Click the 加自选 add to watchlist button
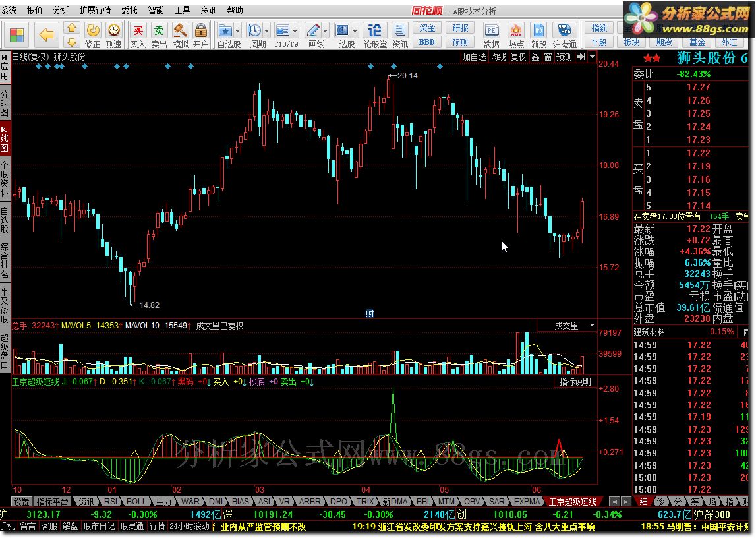The width and height of the screenshot is (756, 538). pyautogui.click(x=474, y=57)
